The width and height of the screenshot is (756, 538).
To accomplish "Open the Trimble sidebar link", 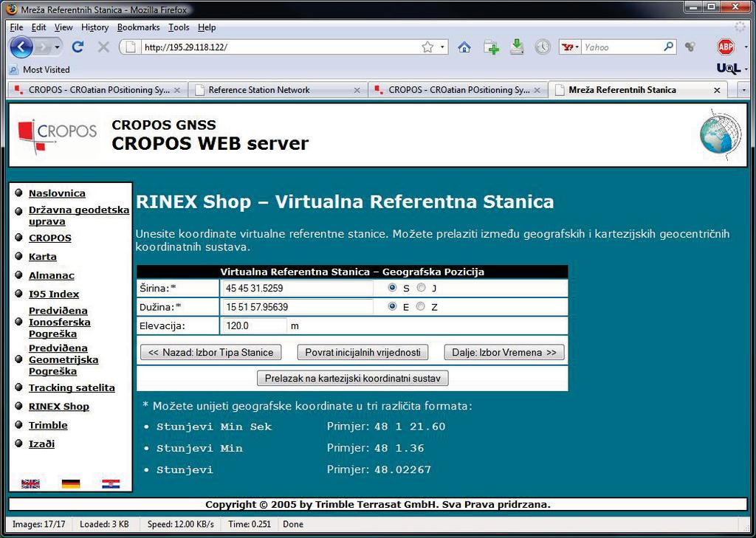I will pyautogui.click(x=48, y=425).
